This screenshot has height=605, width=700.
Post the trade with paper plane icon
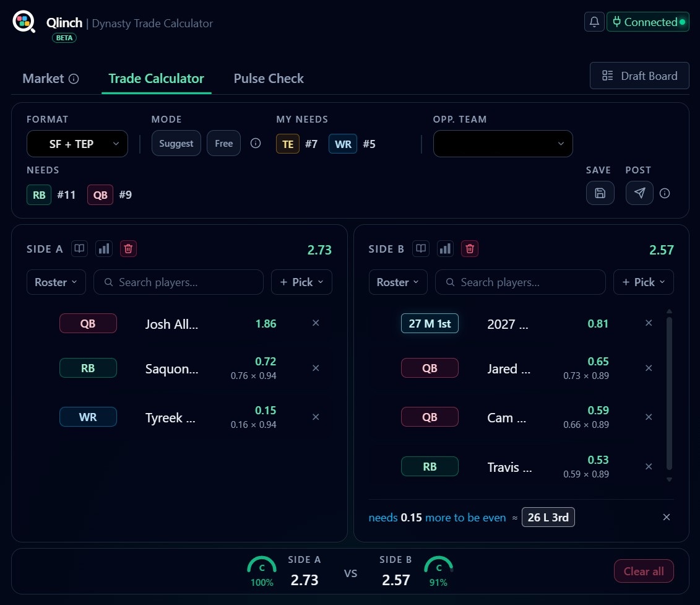639,193
